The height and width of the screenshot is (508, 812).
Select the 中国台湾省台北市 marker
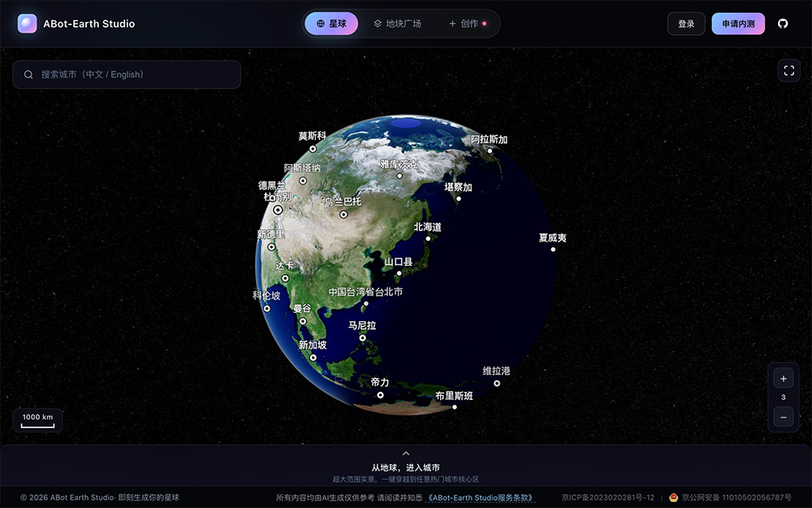pyautogui.click(x=366, y=304)
